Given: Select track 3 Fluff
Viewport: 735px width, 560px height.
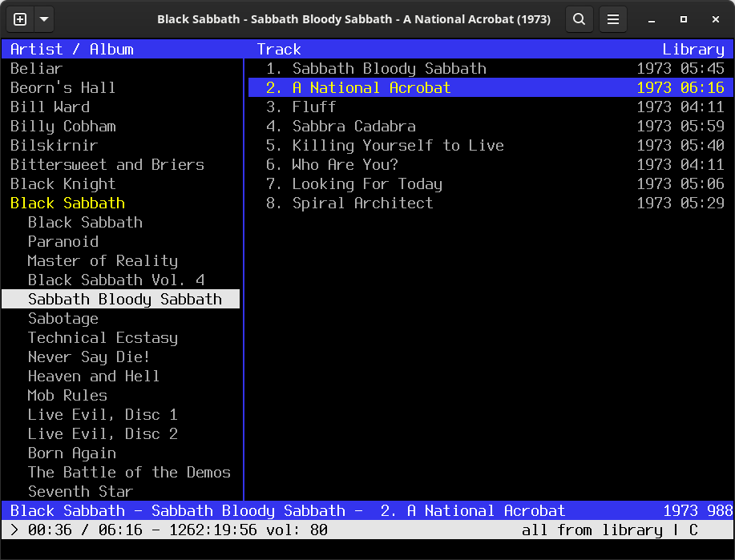Looking at the screenshot, I should click(491, 107).
